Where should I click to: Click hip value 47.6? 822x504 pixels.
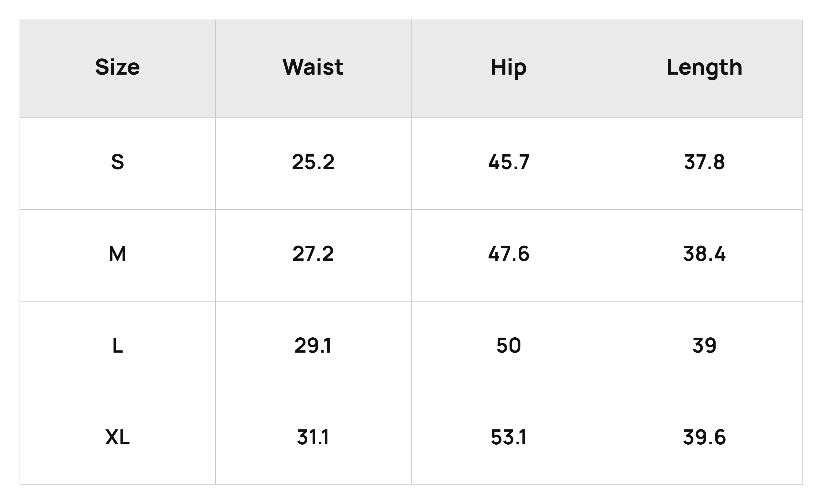509,254
